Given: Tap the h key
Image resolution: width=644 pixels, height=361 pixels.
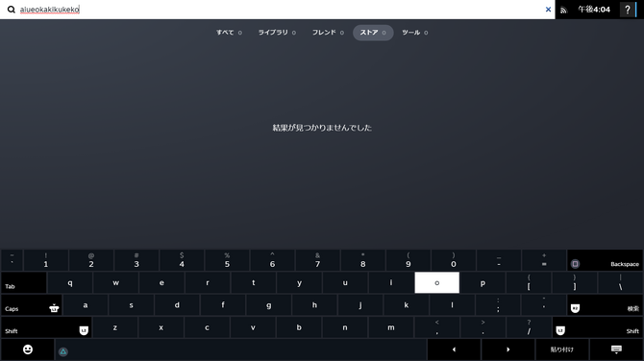Looking at the screenshot, I should pyautogui.click(x=314, y=305).
